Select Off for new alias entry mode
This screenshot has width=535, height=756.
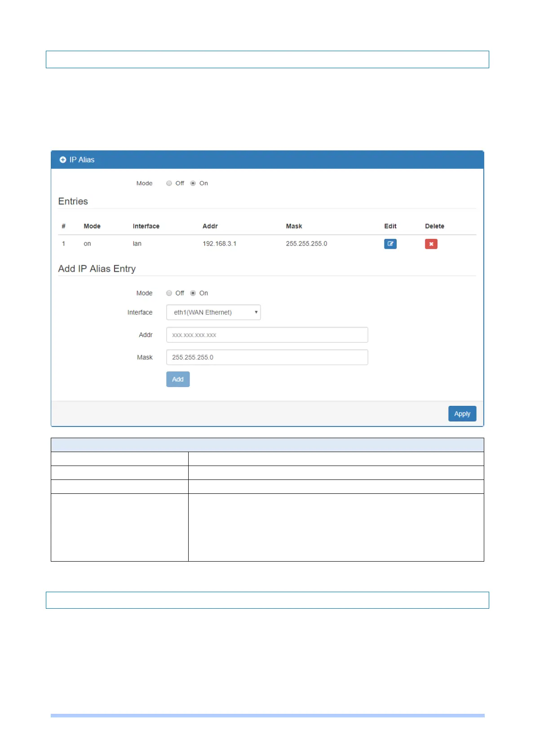tap(169, 293)
